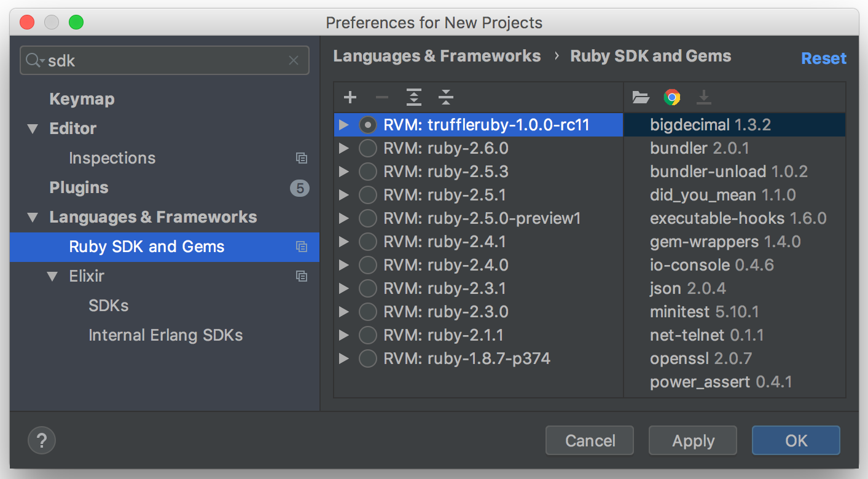Screen dimensions: 868x479
Task: Expand the ruby-2.6.0 SDK entry
Action: 344,148
